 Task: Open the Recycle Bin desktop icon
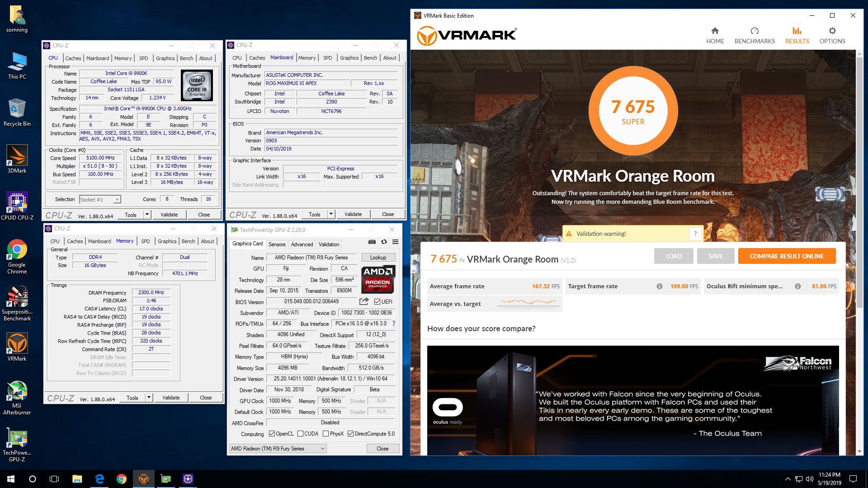tap(17, 113)
